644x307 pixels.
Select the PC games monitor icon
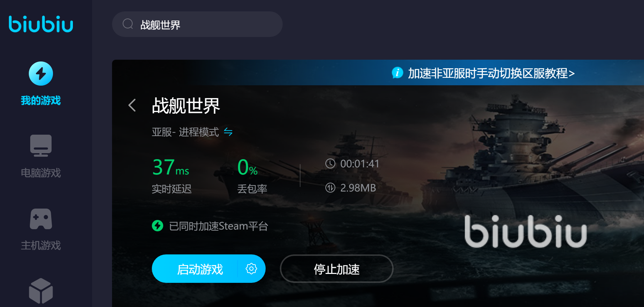coord(41,146)
